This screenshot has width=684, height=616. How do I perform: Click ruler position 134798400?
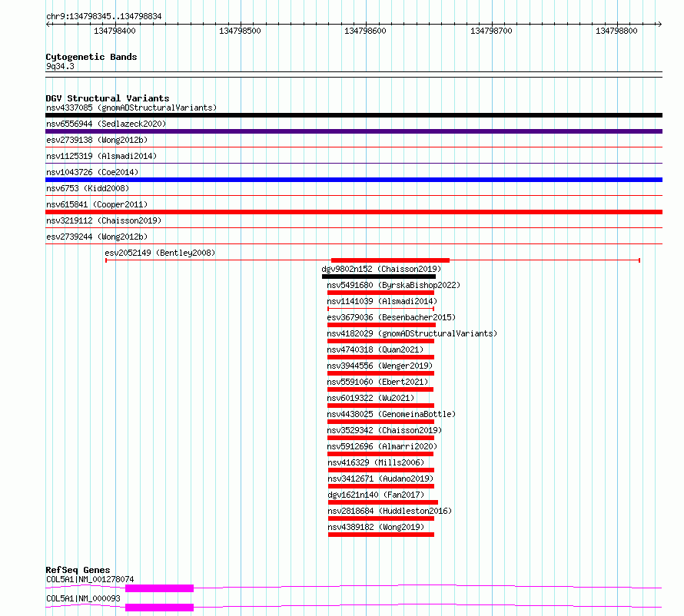(115, 31)
